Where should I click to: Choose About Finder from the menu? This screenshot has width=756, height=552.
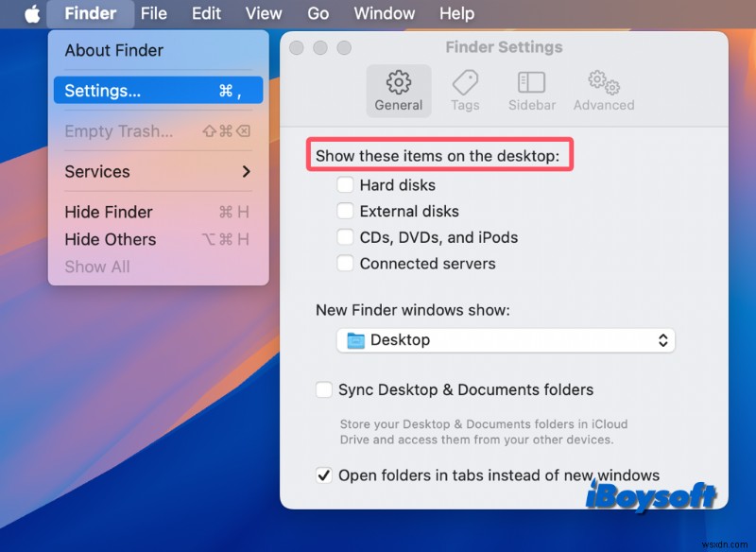(x=158, y=50)
